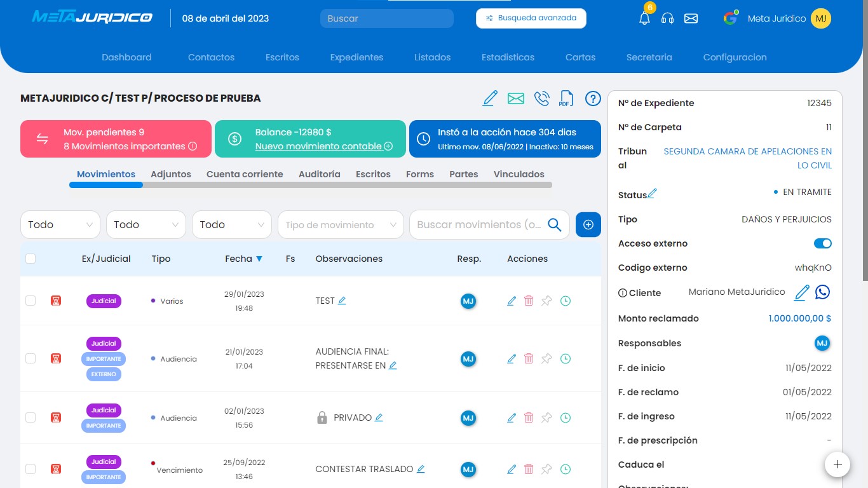This screenshot has width=868, height=488.
Task: Open the third Todo filter dropdown
Action: 231,224
